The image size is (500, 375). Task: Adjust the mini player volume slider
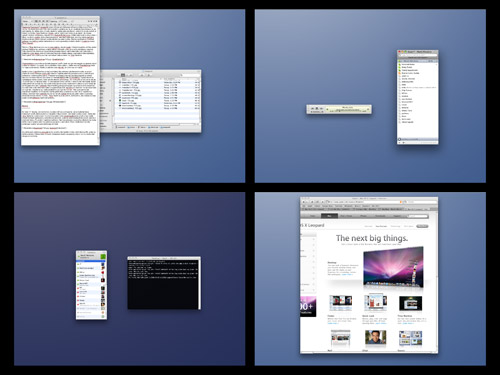[316, 112]
